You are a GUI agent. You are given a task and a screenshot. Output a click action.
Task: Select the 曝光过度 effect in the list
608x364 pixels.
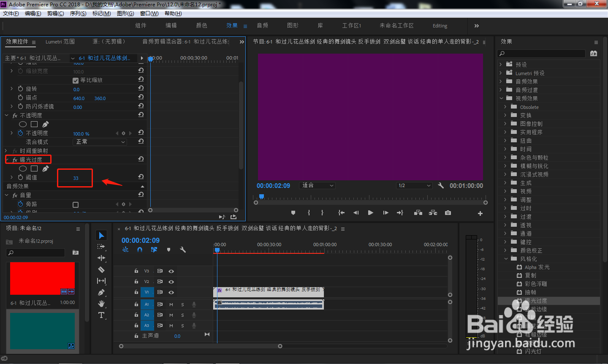tap(536, 301)
